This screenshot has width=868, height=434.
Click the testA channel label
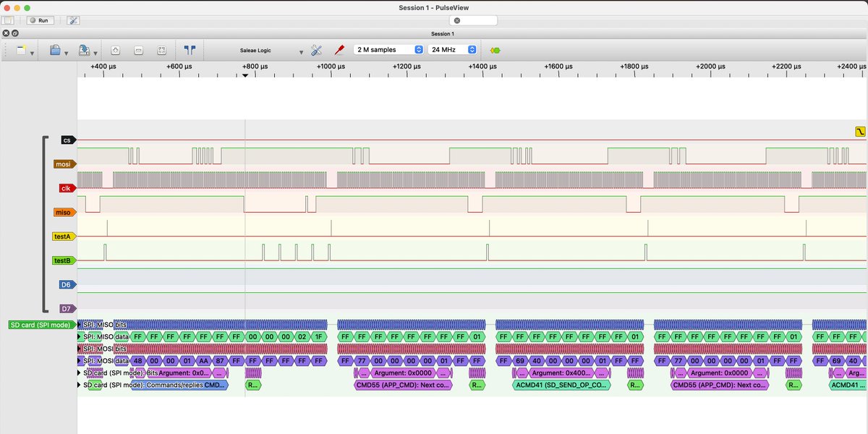tap(64, 236)
